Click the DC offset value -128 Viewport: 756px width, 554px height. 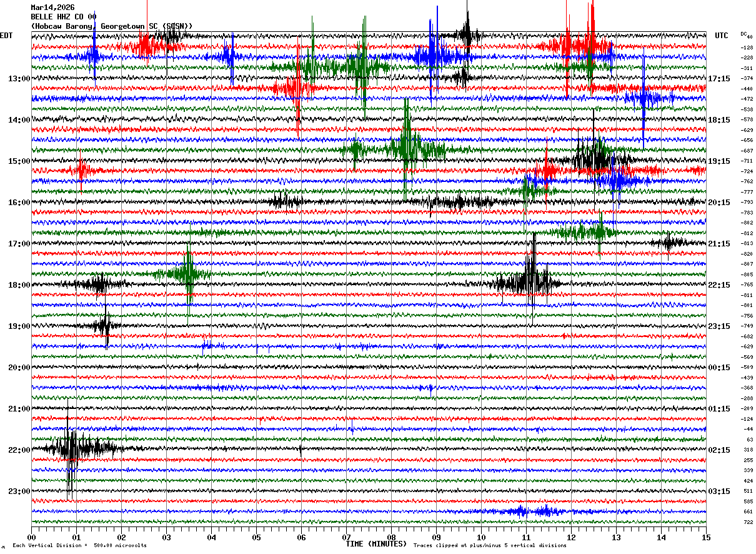(x=747, y=47)
